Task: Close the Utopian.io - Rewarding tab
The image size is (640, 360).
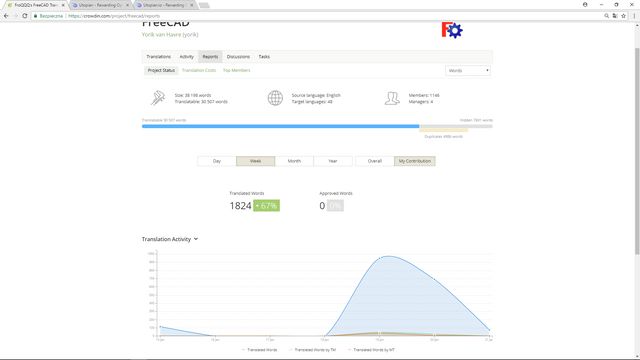Action: [x=191, y=5]
